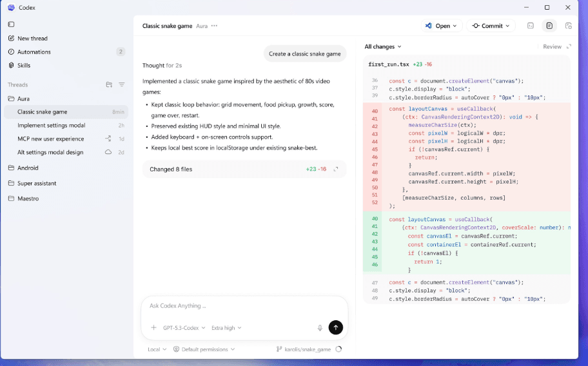Click the added const canvasEl line
Screen dimensions: 588x366
462,236
